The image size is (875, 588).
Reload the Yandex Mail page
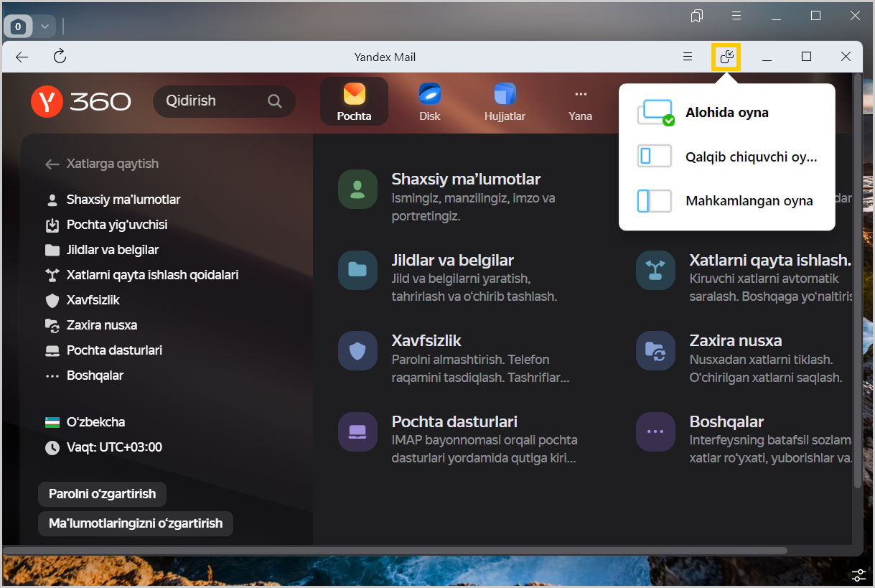point(60,57)
